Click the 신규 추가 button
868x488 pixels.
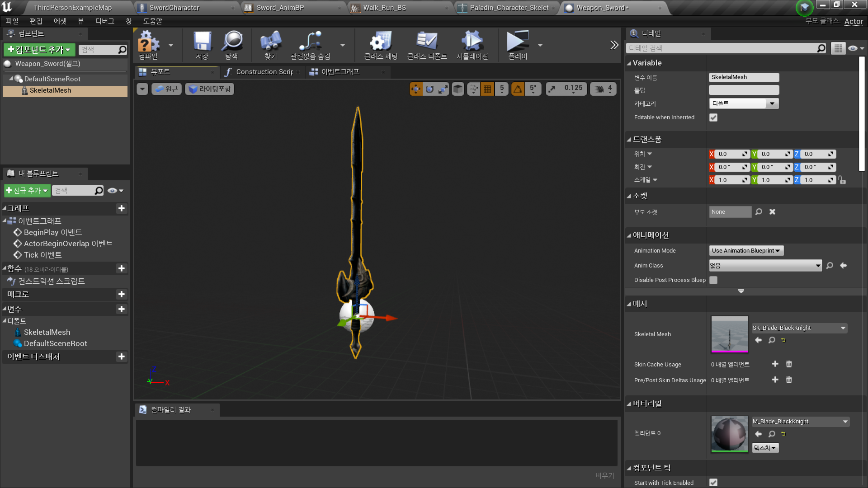(x=26, y=190)
